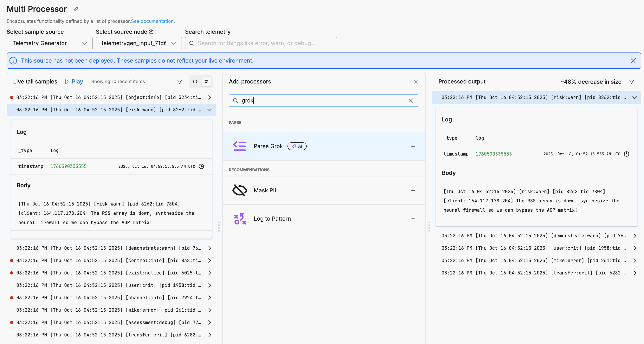Clear the grok search text
The width and height of the screenshot is (644, 344).
pos(411,101)
